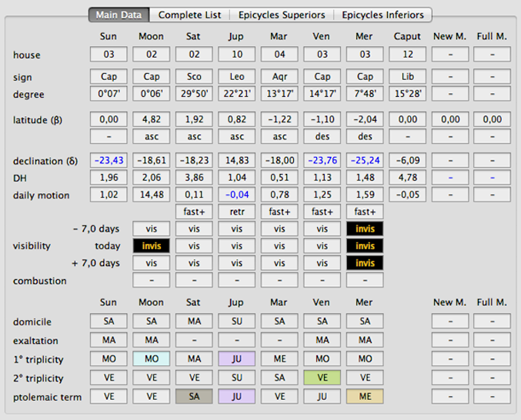Viewport: 521px width, 420px height.
Task: Click the Jup degree value 22°21'
Action: click(237, 94)
